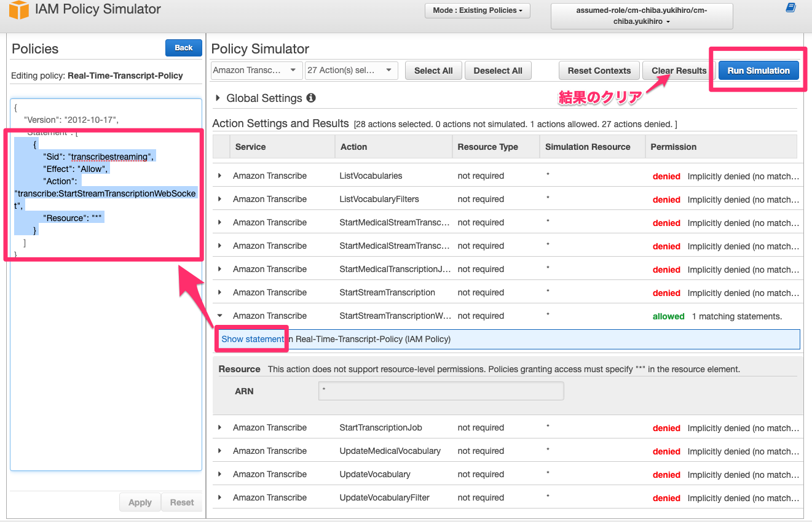Open the Amazon Transcribe service selector
This screenshot has width=812, height=530.
point(256,70)
